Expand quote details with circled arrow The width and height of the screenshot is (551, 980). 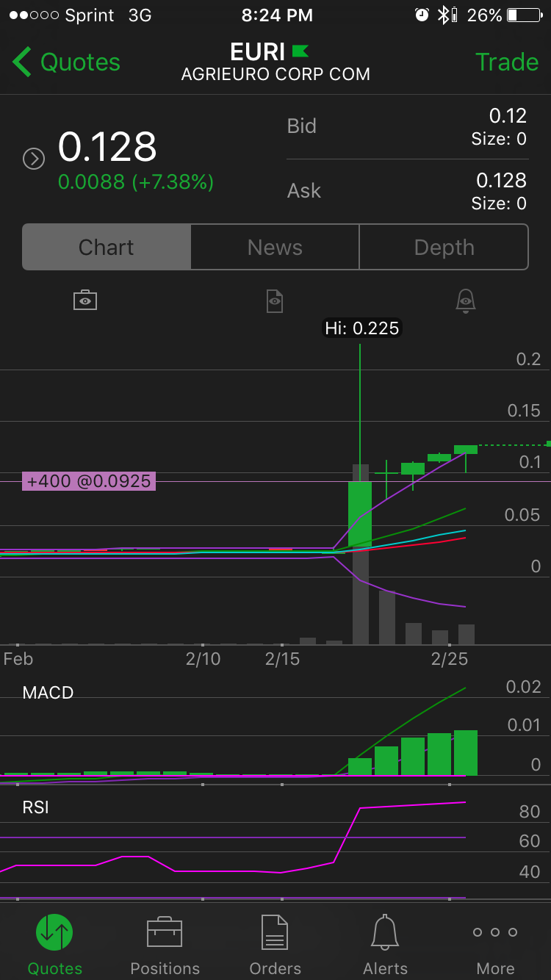pos(34,159)
